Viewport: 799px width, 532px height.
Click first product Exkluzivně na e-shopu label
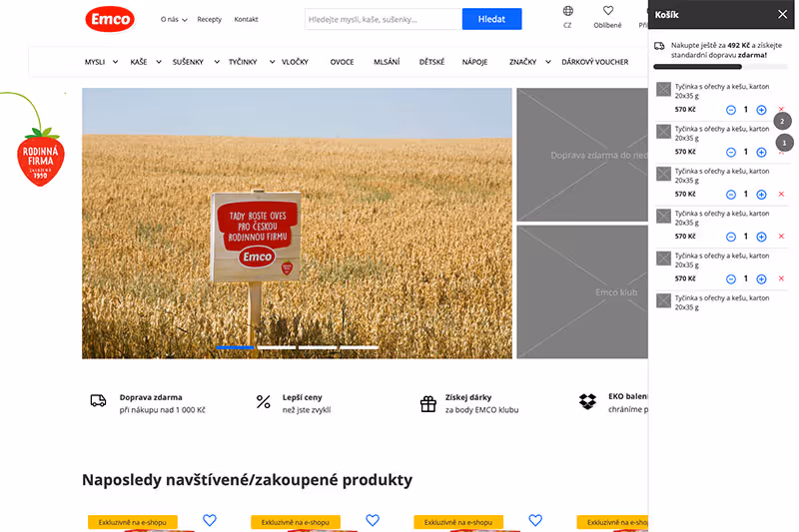[133, 522]
